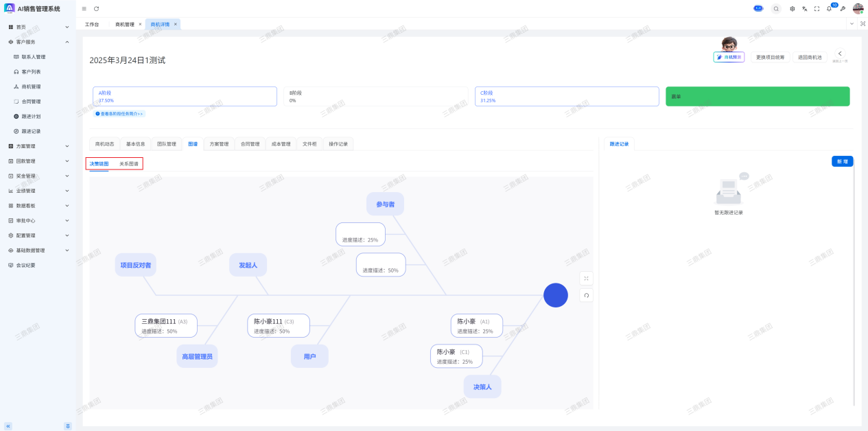Switch to the 关系图谱 sub-tab
Screen dimensions: 868x431
pyautogui.click(x=128, y=164)
